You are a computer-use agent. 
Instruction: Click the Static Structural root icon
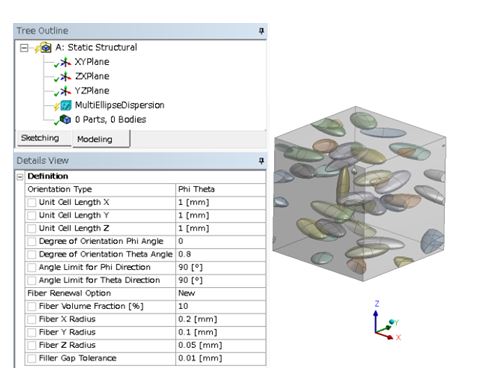(x=45, y=48)
